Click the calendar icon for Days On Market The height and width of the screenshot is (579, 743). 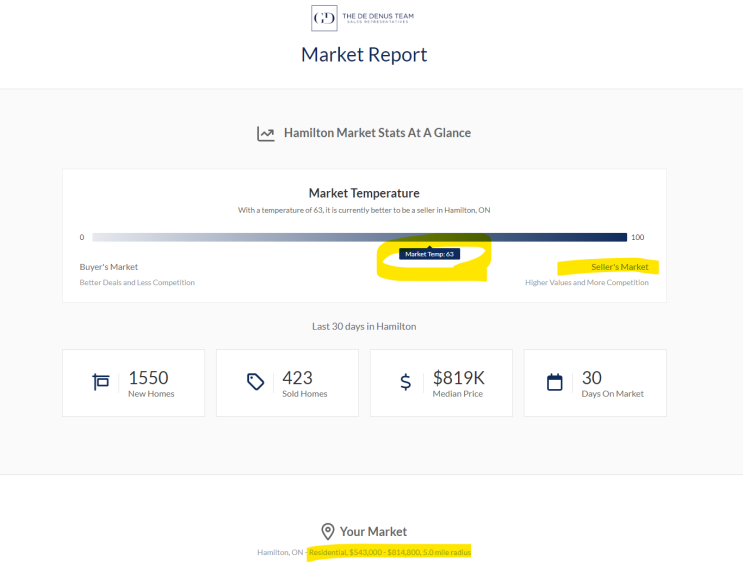tap(555, 382)
